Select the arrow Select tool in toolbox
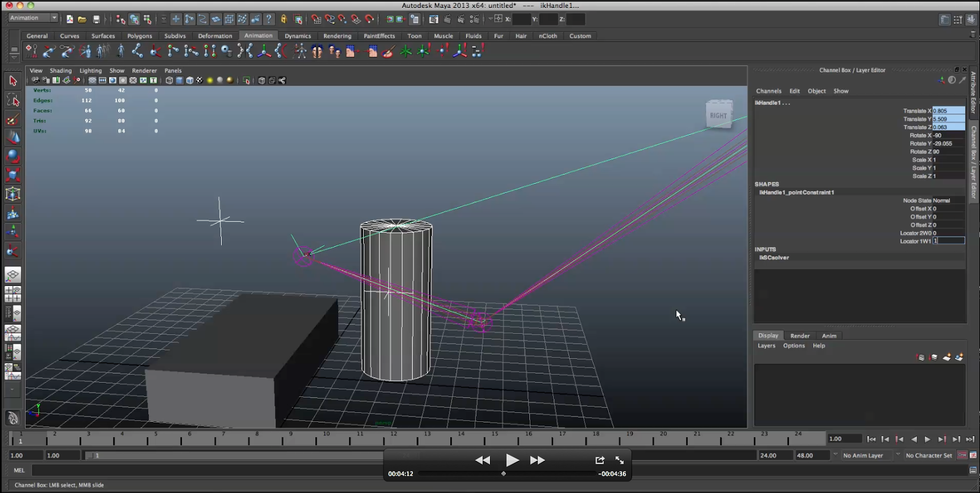Viewport: 980px width, 493px height. (12, 81)
